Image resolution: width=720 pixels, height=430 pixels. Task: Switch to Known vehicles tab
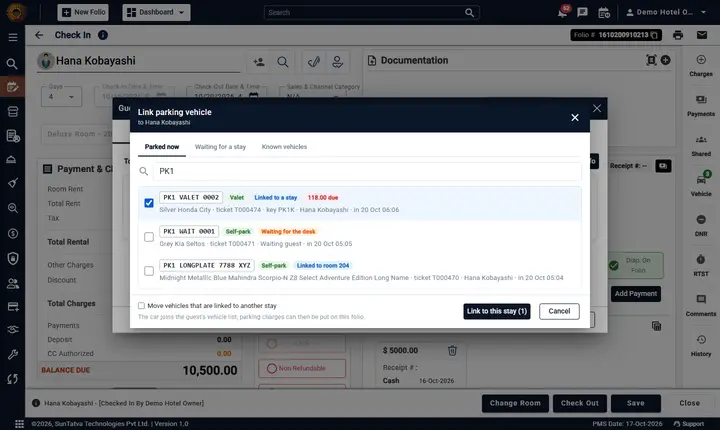click(284, 147)
